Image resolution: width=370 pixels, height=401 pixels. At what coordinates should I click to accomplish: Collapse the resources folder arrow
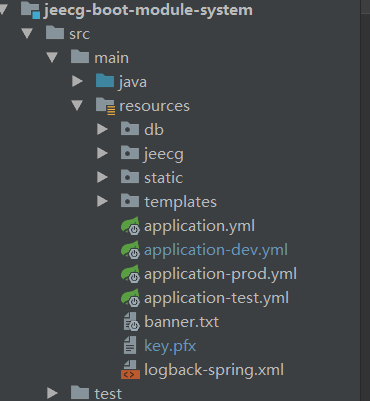pos(77,105)
